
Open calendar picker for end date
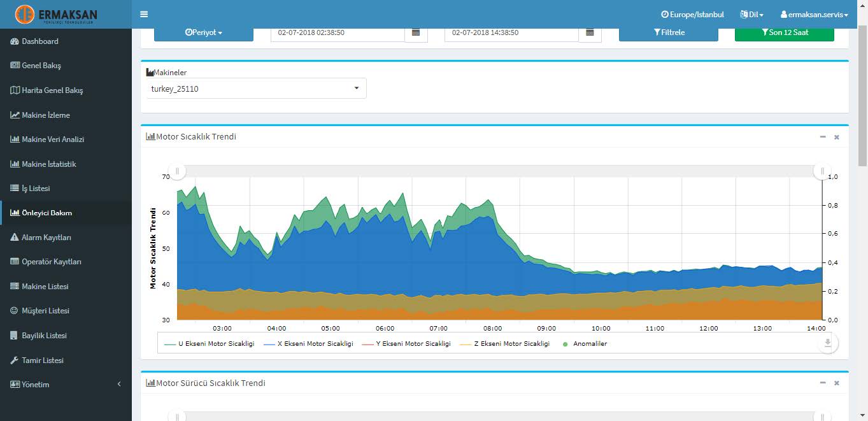[x=590, y=32]
